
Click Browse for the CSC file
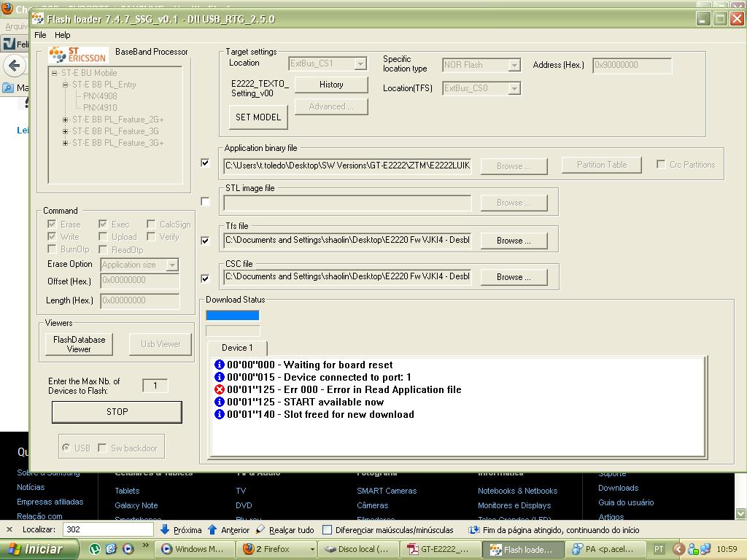coord(514,276)
